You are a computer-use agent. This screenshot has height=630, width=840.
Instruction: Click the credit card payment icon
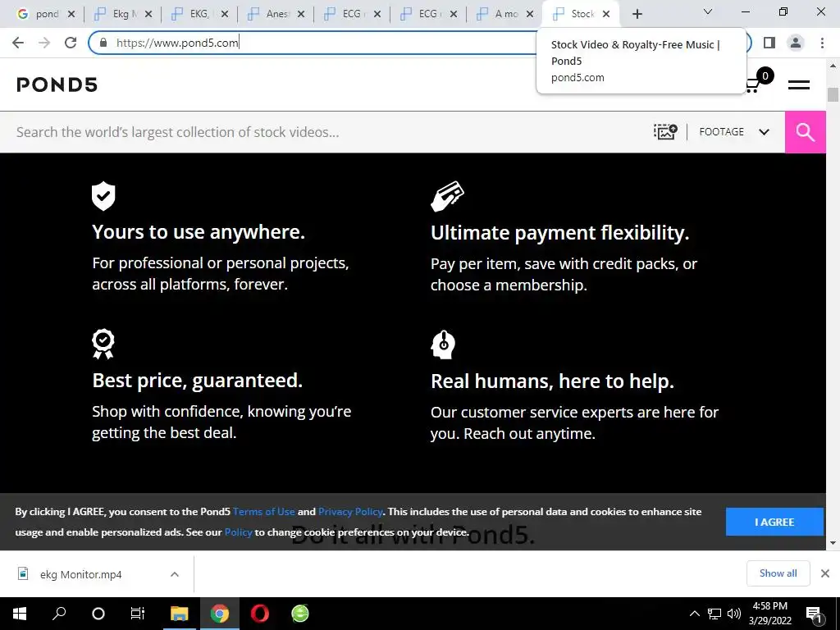pyautogui.click(x=447, y=196)
